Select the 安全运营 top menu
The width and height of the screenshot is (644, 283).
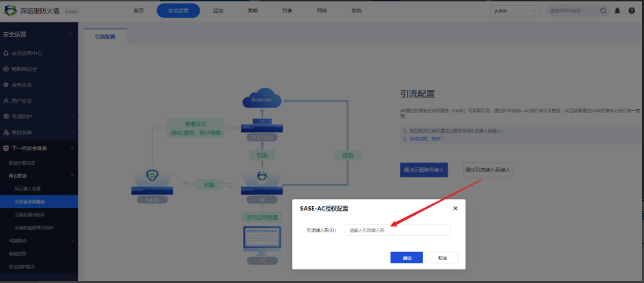pos(179,11)
